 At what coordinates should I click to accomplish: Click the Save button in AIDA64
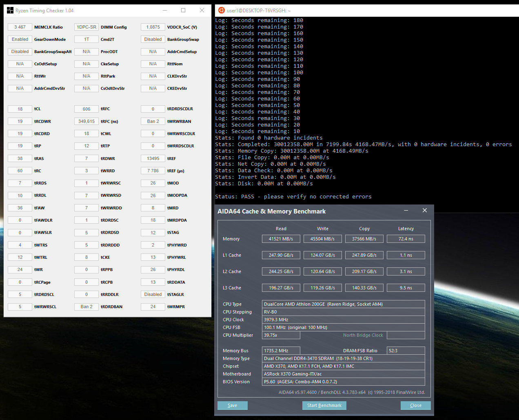click(233, 405)
